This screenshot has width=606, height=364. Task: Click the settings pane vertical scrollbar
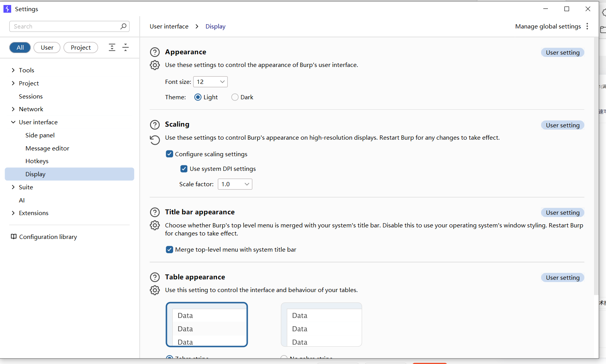pyautogui.click(x=596, y=165)
